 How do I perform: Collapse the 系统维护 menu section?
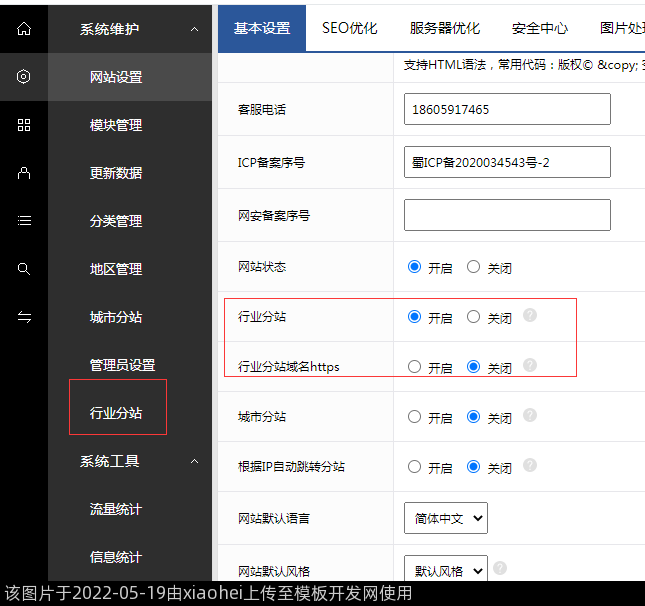pos(194,29)
